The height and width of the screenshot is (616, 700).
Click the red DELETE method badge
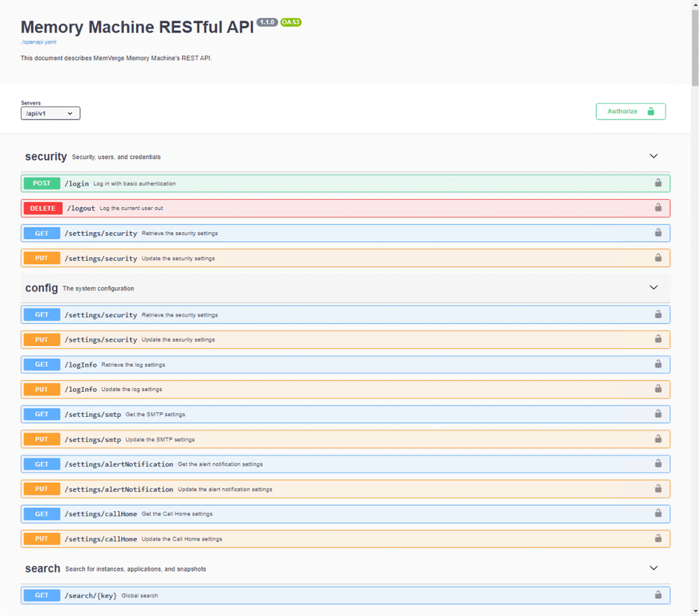coord(43,208)
